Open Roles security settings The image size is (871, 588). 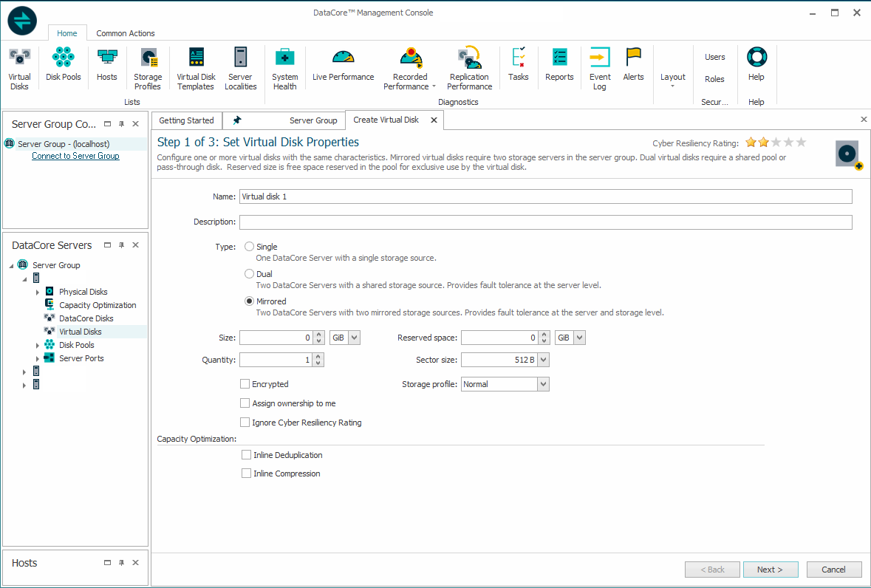pos(715,79)
